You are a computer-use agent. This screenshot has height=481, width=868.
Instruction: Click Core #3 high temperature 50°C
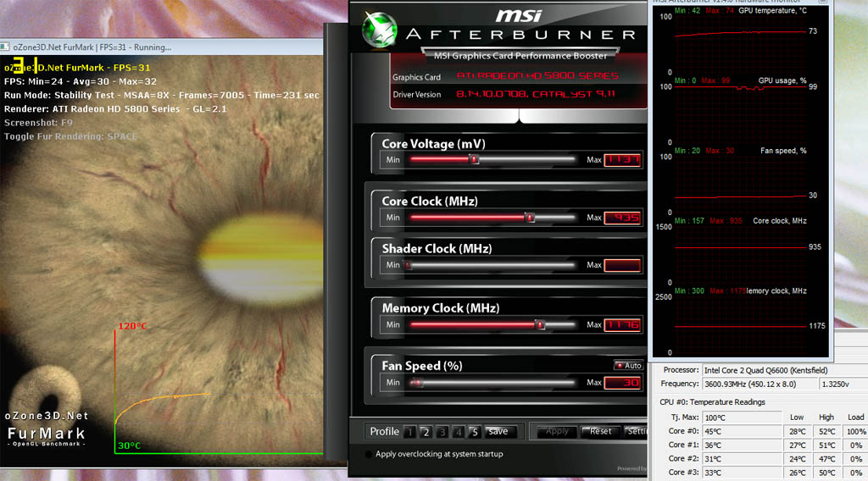[x=827, y=473]
